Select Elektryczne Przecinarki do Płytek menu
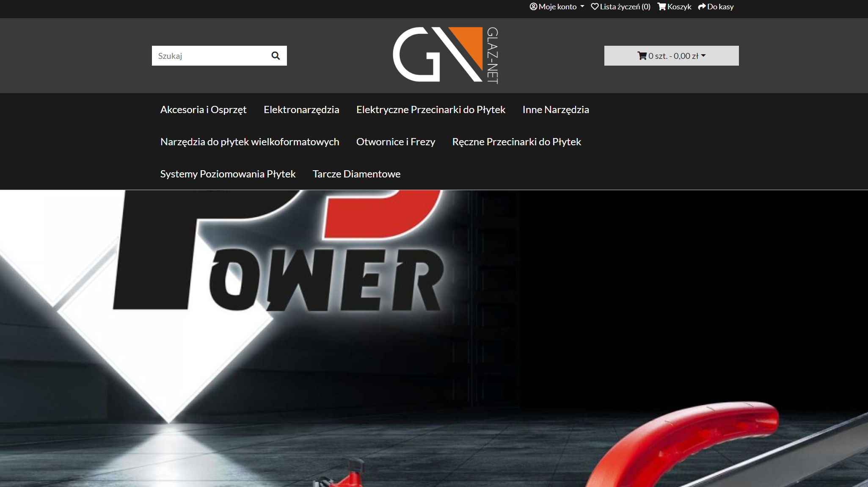Viewport: 868px width, 487px height. point(430,110)
